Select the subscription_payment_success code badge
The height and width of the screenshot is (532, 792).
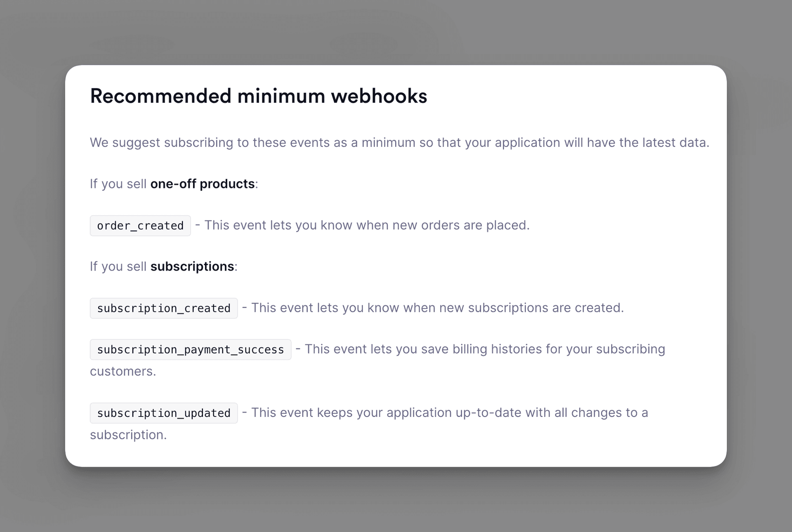tap(191, 349)
